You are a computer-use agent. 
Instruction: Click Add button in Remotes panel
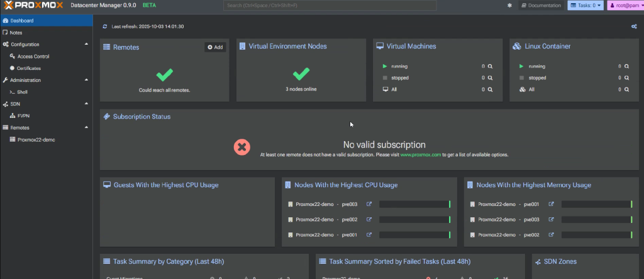pos(214,47)
